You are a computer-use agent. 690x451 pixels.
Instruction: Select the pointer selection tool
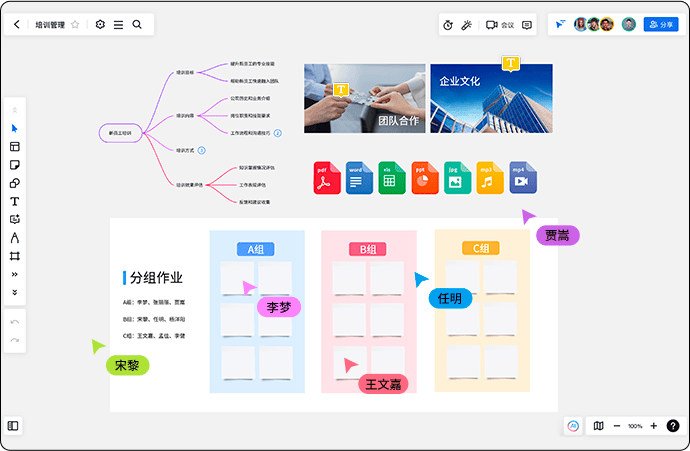pyautogui.click(x=15, y=128)
